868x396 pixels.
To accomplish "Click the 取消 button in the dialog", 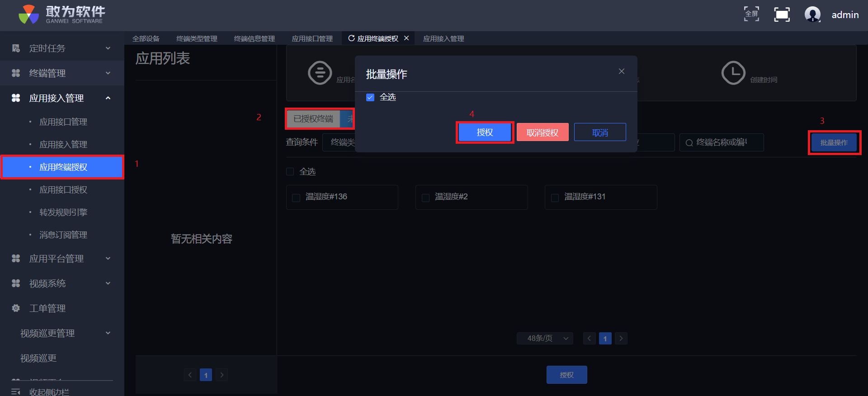I will 600,132.
